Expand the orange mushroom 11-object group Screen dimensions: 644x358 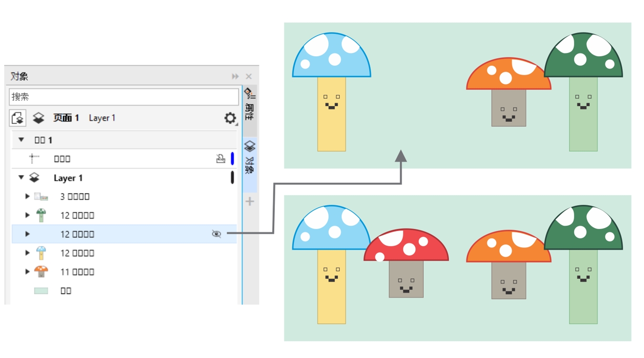28,272
